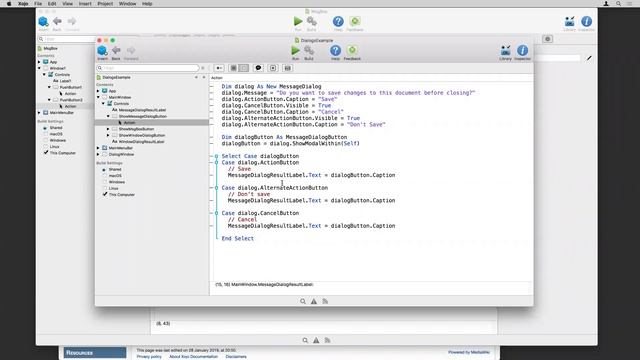Open the View menu
Image resolution: width=640 pixels, height=360 pixels.
(67, 4)
